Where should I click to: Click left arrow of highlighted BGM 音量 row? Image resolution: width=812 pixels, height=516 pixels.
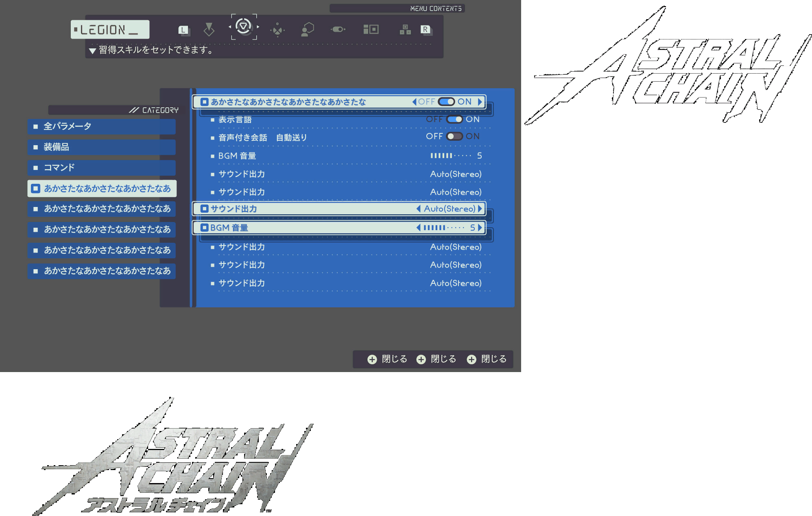(x=419, y=228)
